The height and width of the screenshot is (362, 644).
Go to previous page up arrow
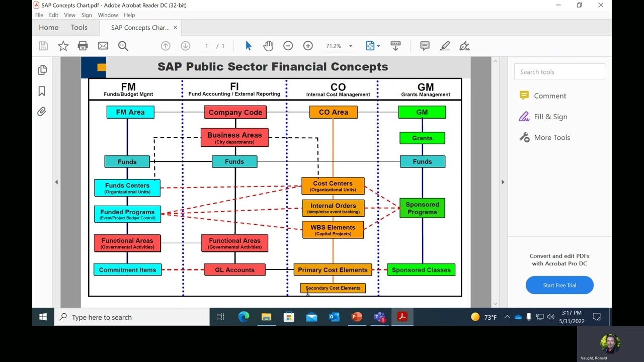[x=166, y=46]
